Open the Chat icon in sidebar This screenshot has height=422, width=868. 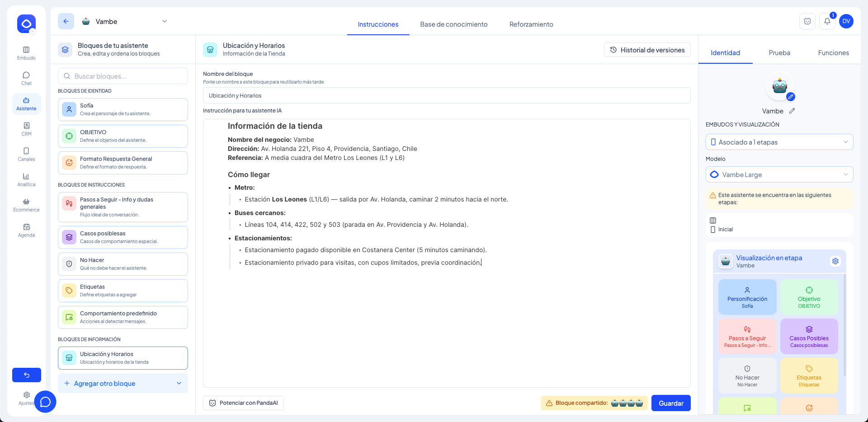[x=26, y=78]
